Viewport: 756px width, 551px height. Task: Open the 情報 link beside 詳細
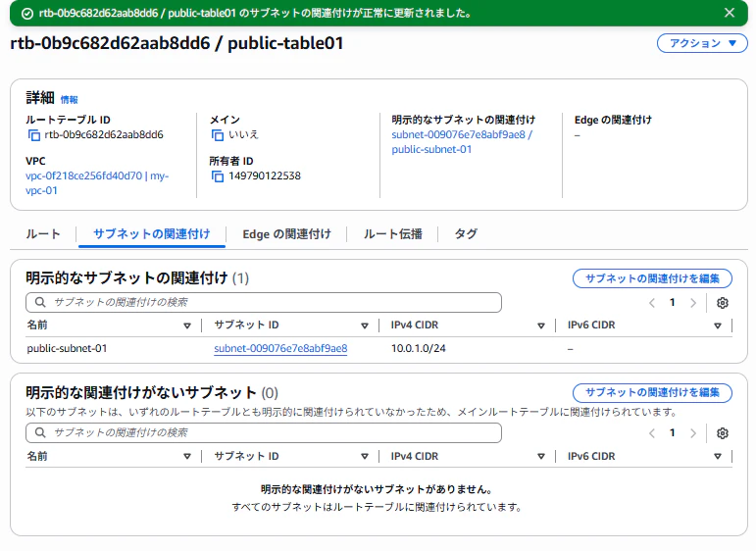click(x=69, y=100)
